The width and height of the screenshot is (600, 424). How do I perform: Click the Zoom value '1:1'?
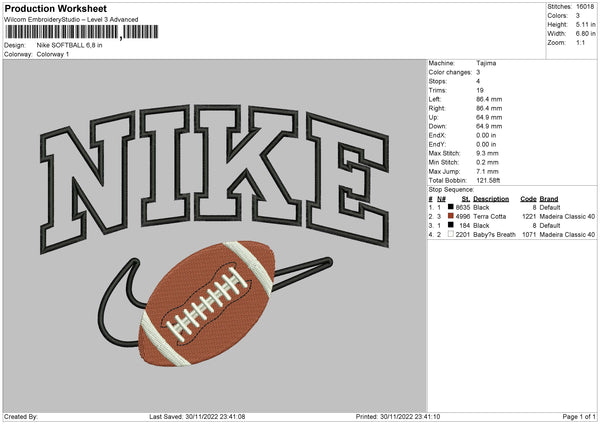(x=580, y=42)
